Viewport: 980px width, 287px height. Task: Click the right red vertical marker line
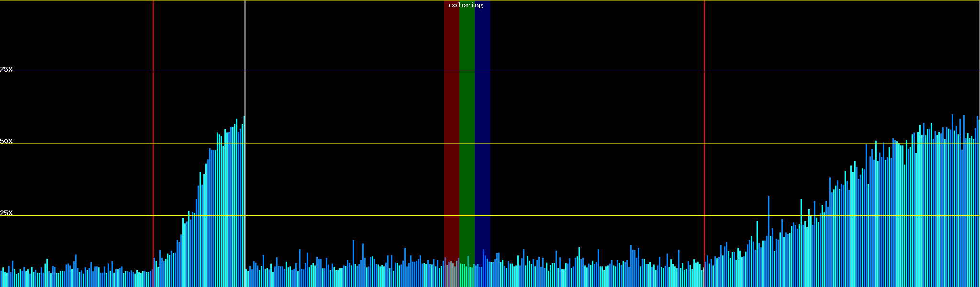click(704, 96)
